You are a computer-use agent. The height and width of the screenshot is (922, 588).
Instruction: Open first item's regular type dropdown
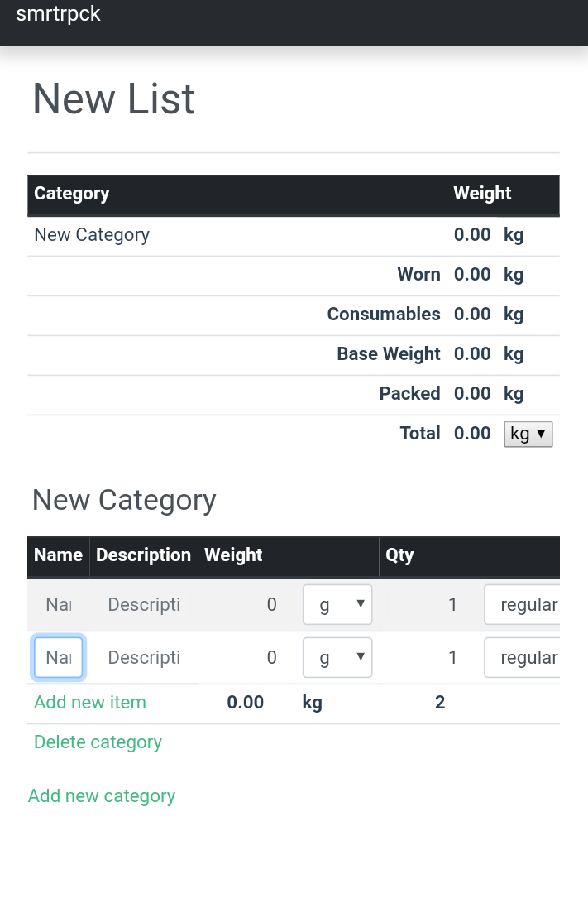tap(522, 604)
